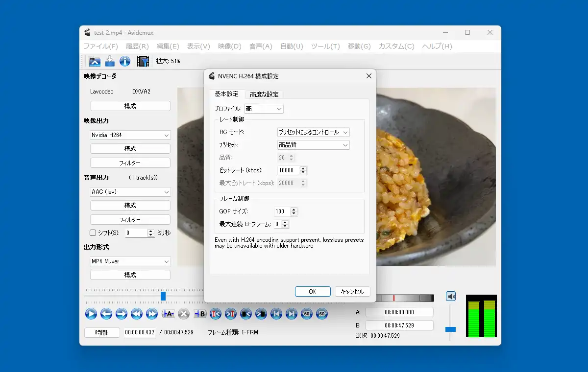Click the OK button in dialog

tap(313, 291)
